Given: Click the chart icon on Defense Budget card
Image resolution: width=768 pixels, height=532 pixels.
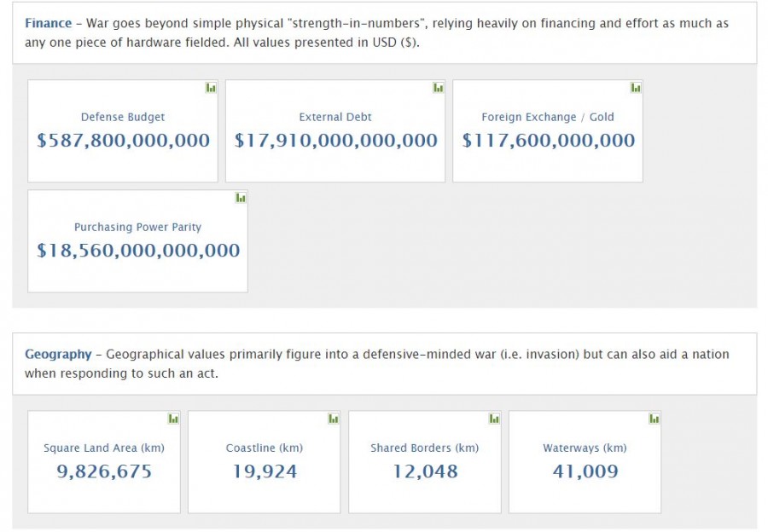Looking at the screenshot, I should click(211, 88).
